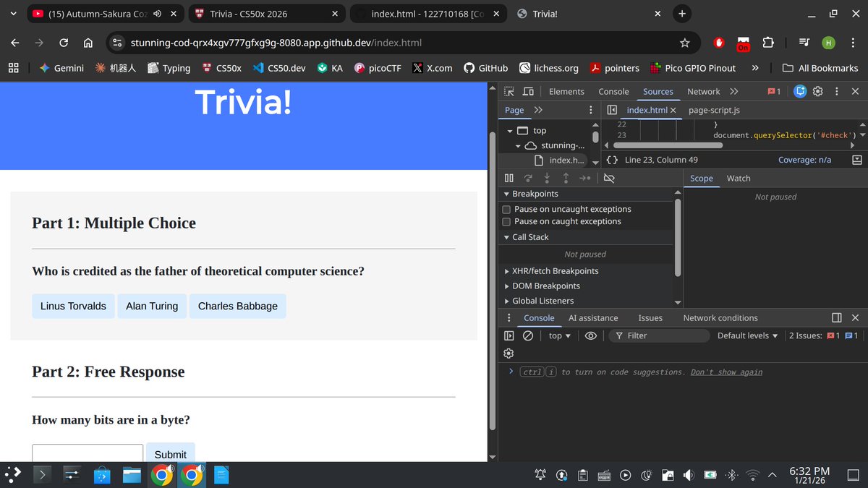Open DevTools customize three-dot menu

pyautogui.click(x=836, y=91)
